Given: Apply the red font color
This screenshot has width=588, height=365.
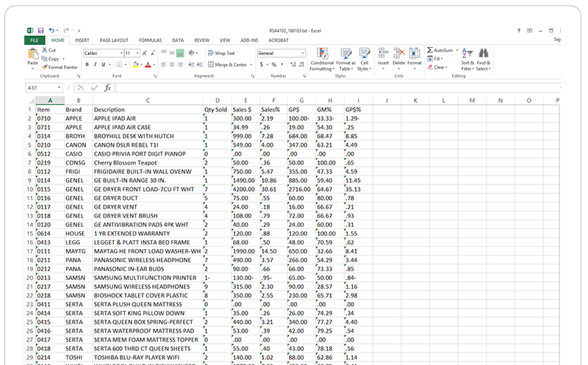Looking at the screenshot, I should (148, 65).
